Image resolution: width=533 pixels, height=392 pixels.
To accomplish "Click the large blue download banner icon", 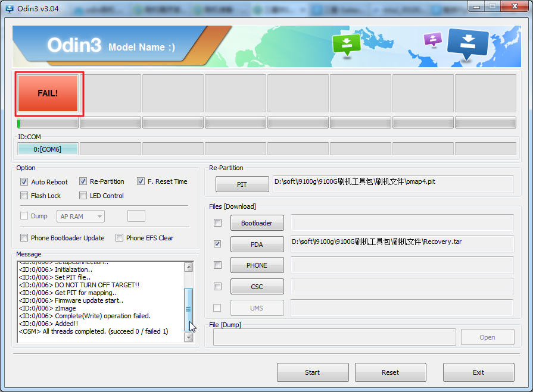I will click(467, 43).
